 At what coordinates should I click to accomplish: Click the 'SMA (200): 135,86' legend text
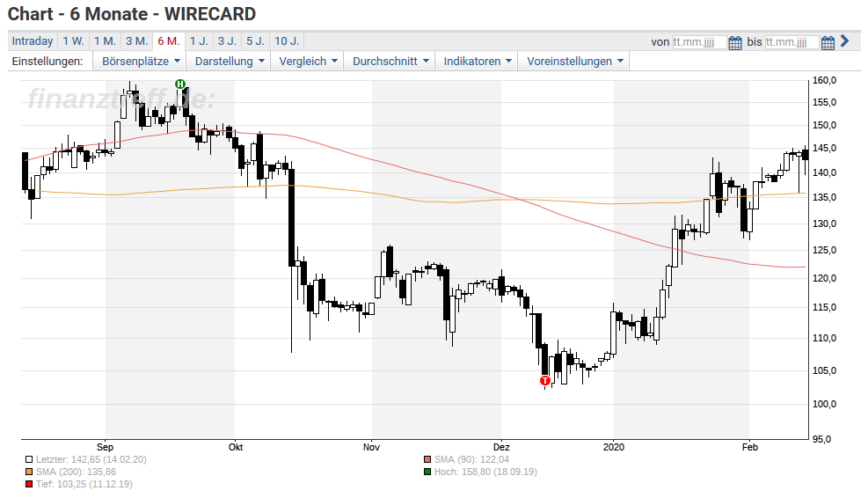[76, 472]
